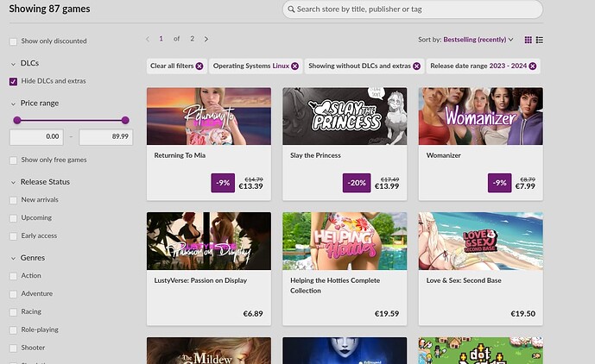This screenshot has height=364, width=595.
Task: Open Helping the Hotties cover image
Action: 345,242
